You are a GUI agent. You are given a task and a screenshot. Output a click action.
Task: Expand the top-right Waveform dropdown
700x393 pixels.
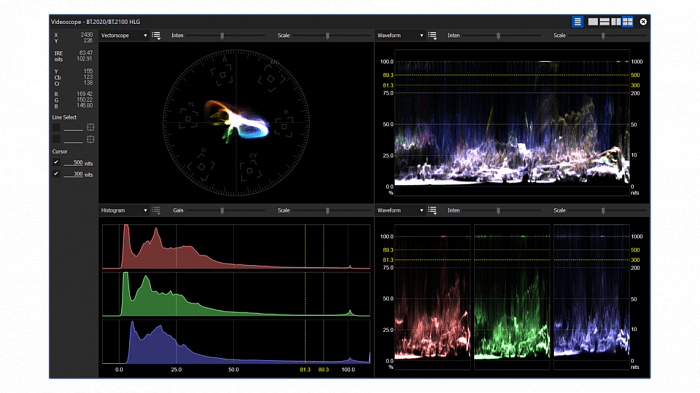400,35
